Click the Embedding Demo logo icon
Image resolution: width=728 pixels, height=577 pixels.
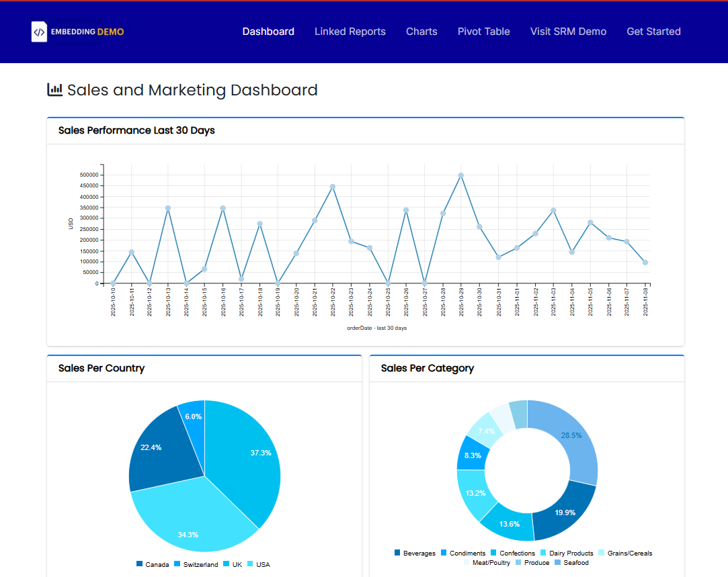(39, 32)
